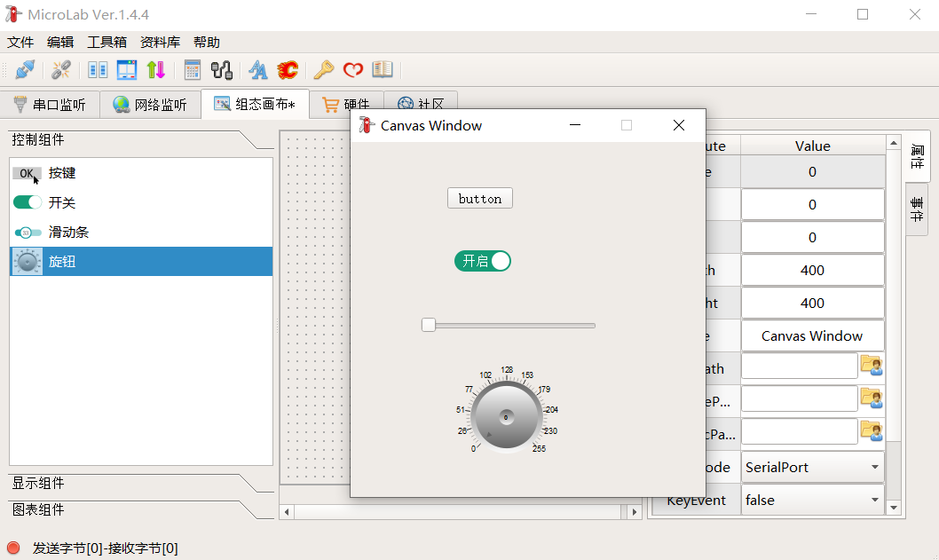The width and height of the screenshot is (939, 560).
Task: Close the Canvas Window
Action: click(678, 124)
